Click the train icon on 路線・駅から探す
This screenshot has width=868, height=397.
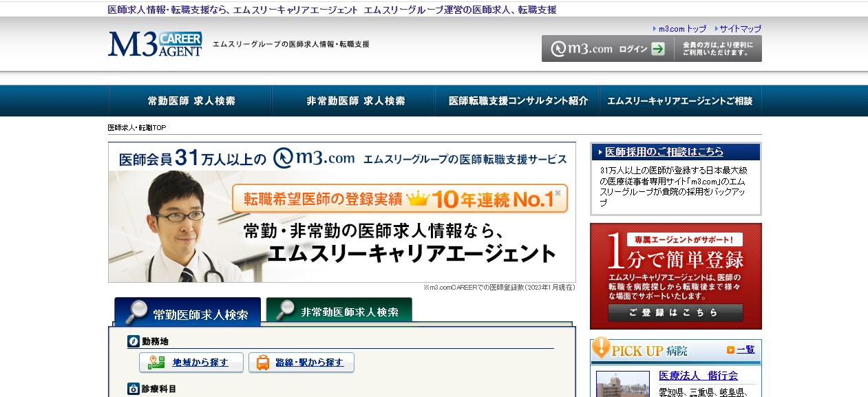click(264, 363)
